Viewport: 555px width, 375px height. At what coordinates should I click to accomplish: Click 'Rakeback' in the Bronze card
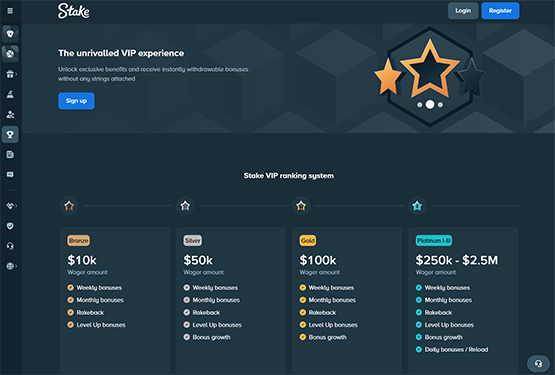90,312
